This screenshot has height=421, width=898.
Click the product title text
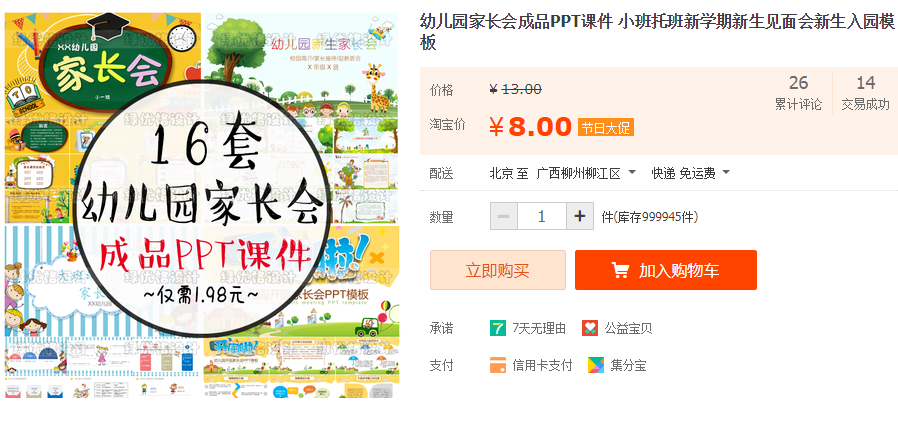(x=656, y=32)
